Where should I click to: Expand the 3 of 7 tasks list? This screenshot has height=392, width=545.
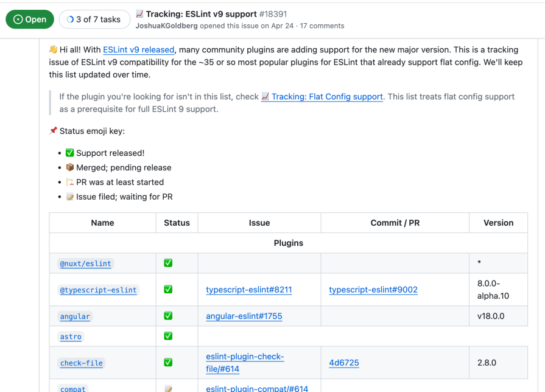[x=94, y=19]
